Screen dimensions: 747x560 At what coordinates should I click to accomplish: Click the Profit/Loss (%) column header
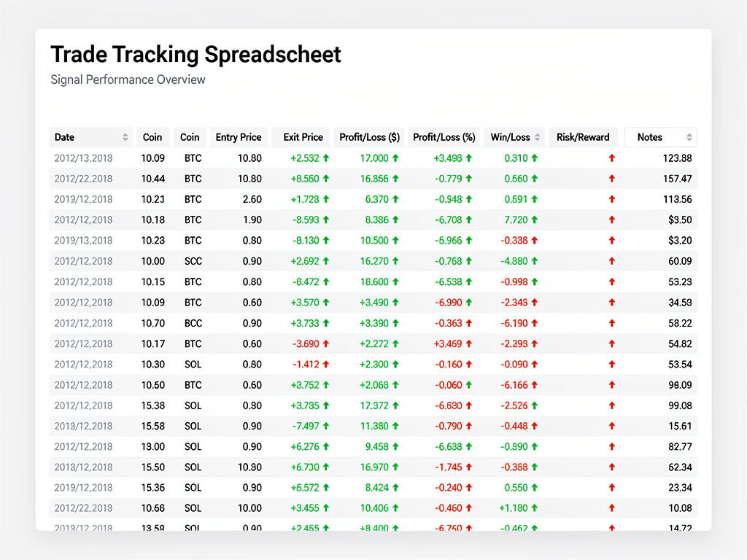tap(444, 137)
